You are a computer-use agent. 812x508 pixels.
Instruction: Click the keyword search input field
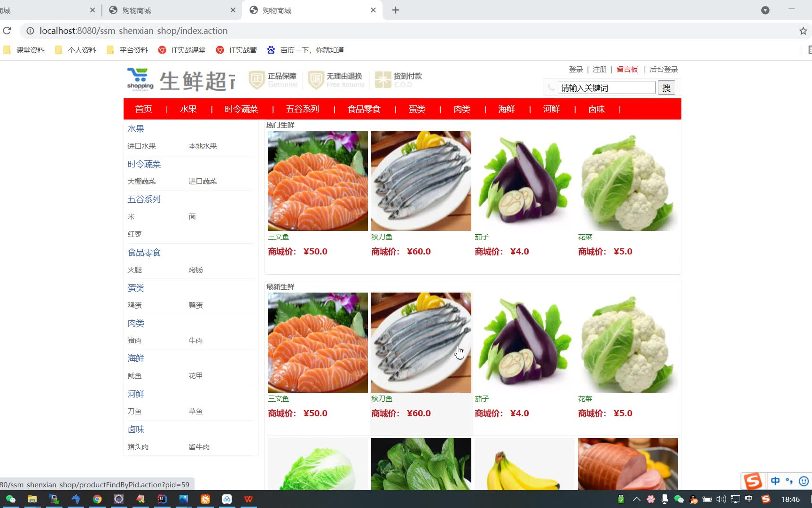tap(607, 87)
